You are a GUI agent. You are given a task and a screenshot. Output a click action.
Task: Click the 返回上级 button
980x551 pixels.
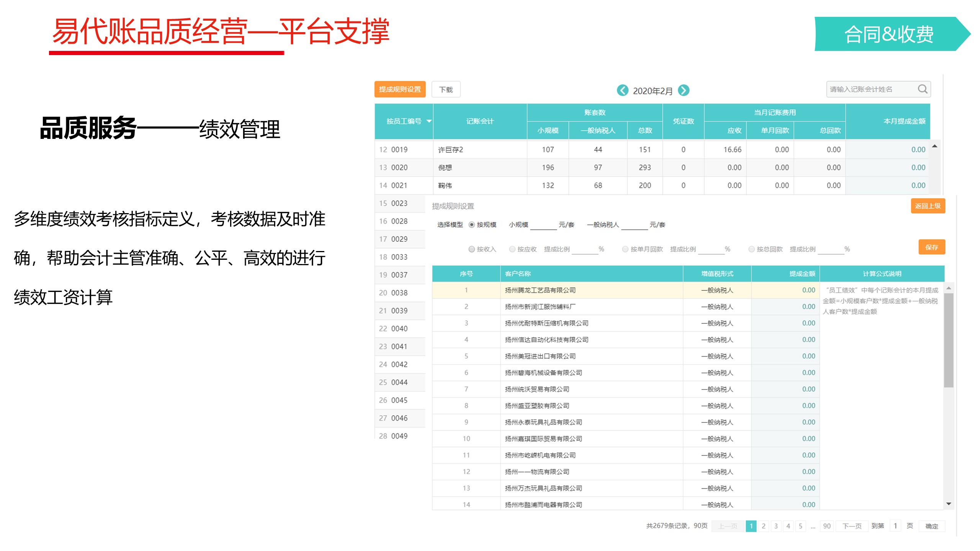(928, 206)
